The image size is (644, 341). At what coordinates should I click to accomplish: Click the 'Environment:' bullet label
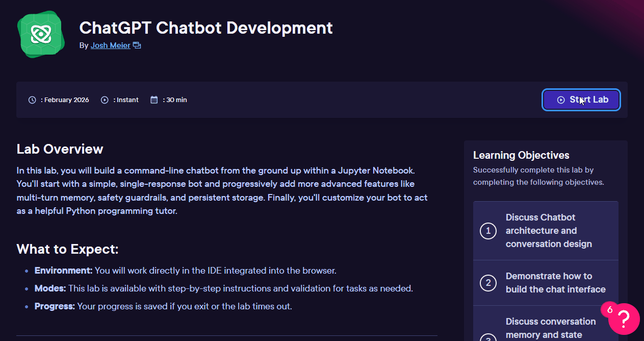(x=63, y=271)
